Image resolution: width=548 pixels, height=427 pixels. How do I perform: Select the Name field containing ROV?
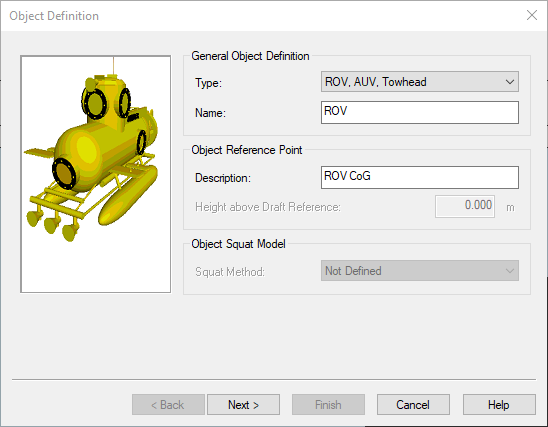(420, 113)
